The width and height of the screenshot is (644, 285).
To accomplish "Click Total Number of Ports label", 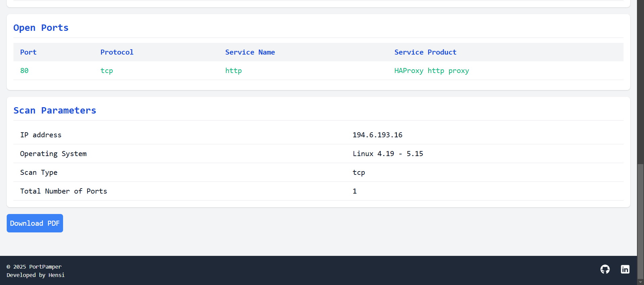I will pos(64,191).
